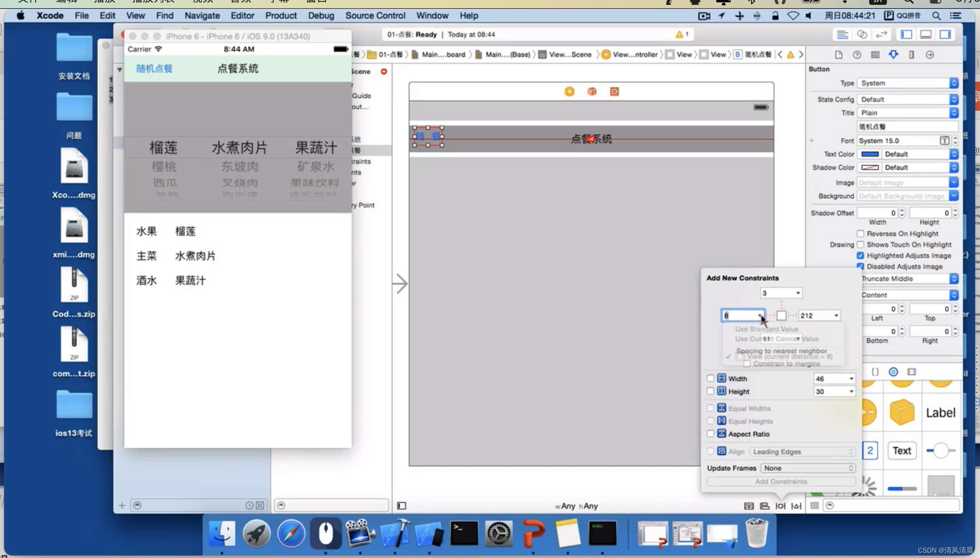Open Safari from the Dock
Screen dimensions: 980x558
291,533
